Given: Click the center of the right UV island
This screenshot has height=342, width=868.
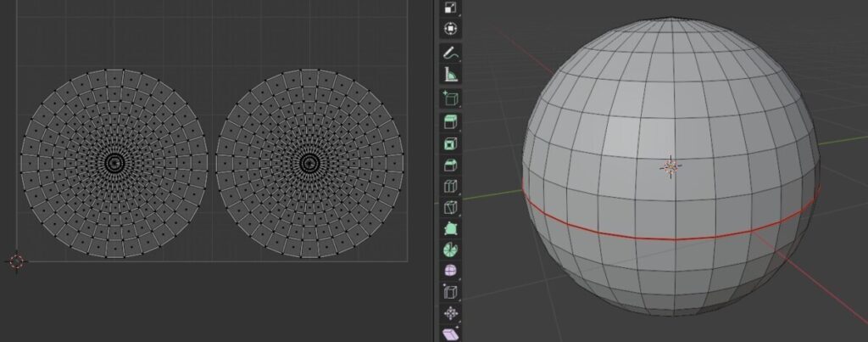Looking at the screenshot, I should point(309,163).
